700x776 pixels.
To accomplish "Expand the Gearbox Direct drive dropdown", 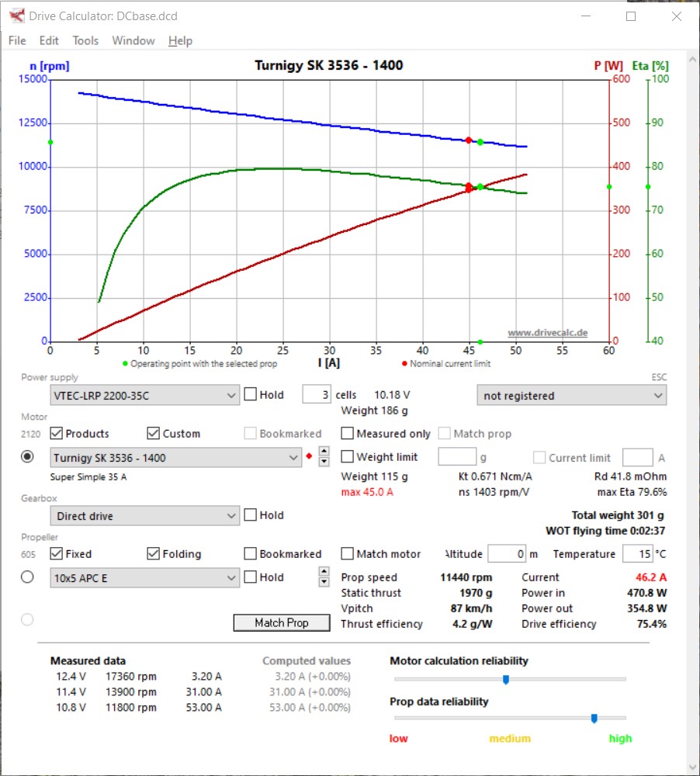I will (145, 516).
